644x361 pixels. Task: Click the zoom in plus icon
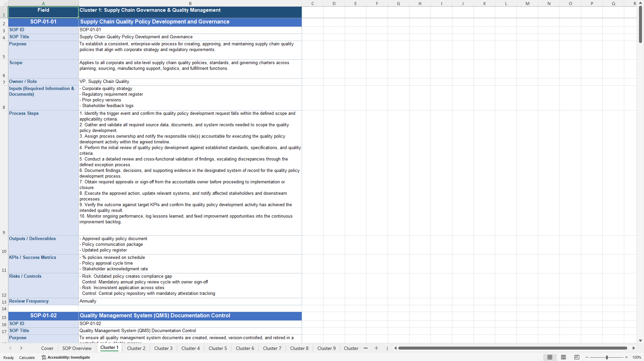pos(626,357)
